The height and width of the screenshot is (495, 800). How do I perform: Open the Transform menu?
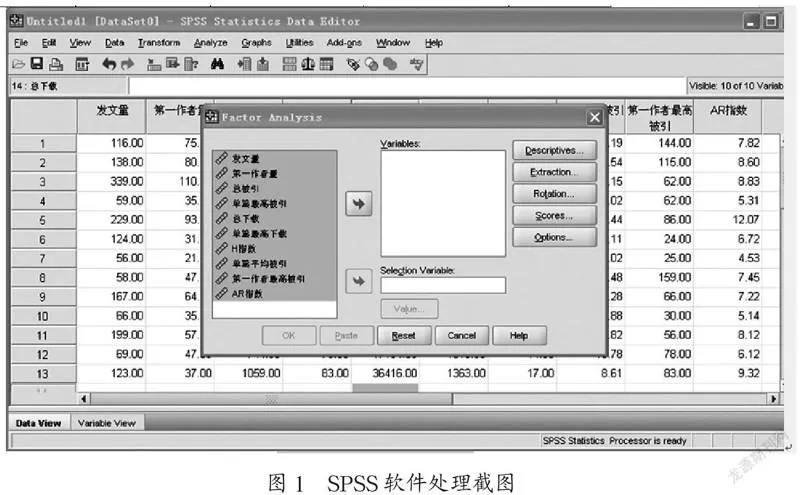pos(159,43)
